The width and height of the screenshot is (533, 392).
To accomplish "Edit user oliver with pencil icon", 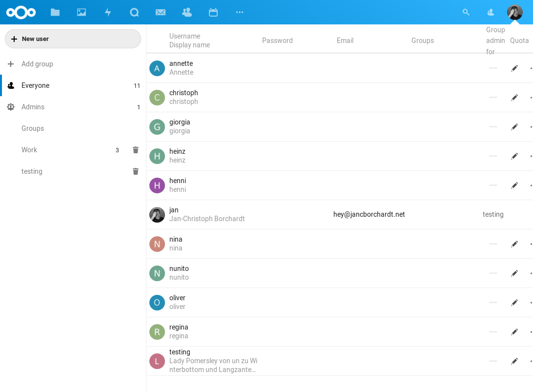I will click(514, 303).
